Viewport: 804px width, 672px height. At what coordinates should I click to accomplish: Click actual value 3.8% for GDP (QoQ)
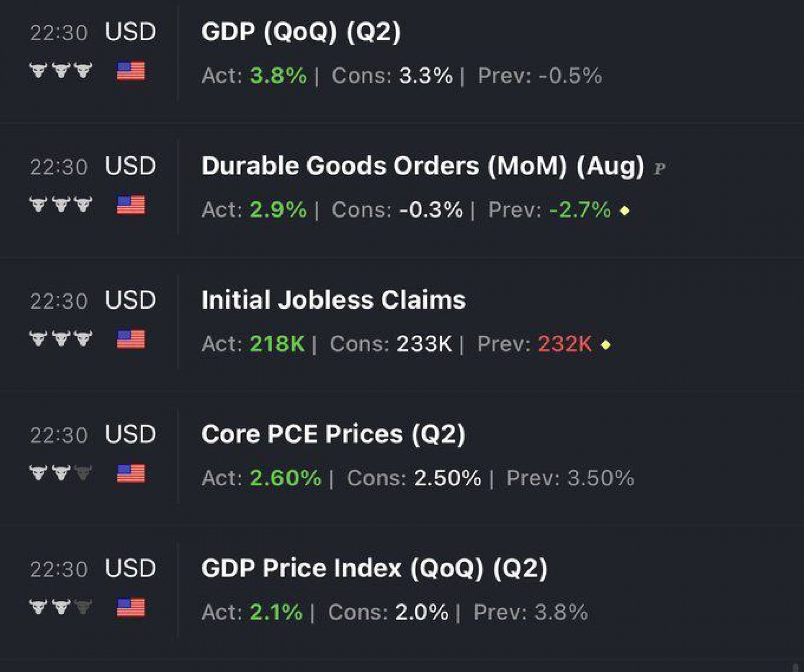pos(278,76)
